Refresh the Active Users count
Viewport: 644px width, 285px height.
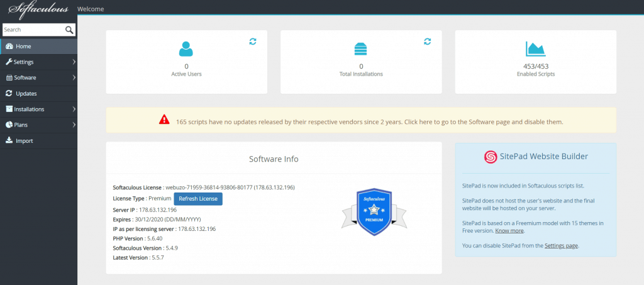coord(253,42)
